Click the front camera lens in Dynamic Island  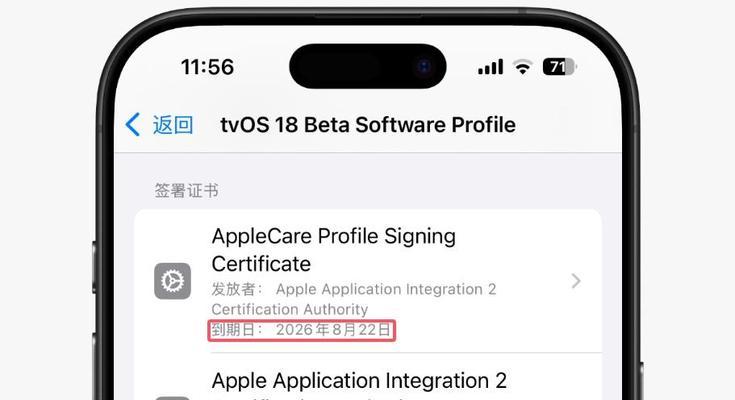click(x=424, y=66)
